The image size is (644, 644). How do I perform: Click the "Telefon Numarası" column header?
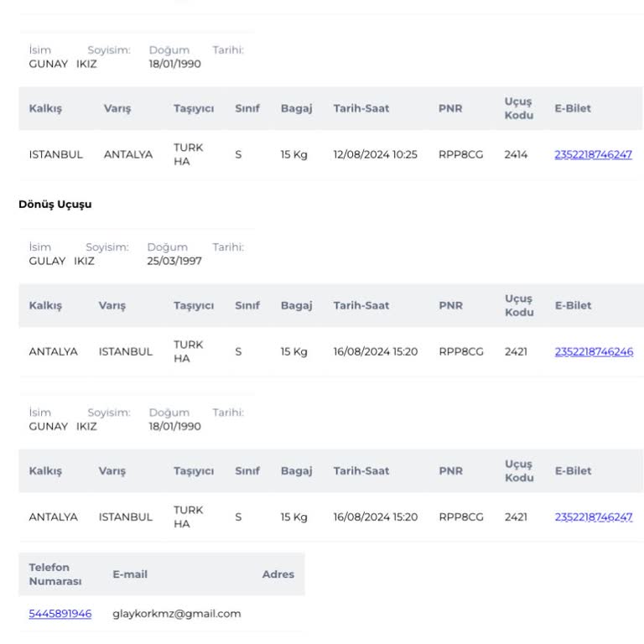55,574
